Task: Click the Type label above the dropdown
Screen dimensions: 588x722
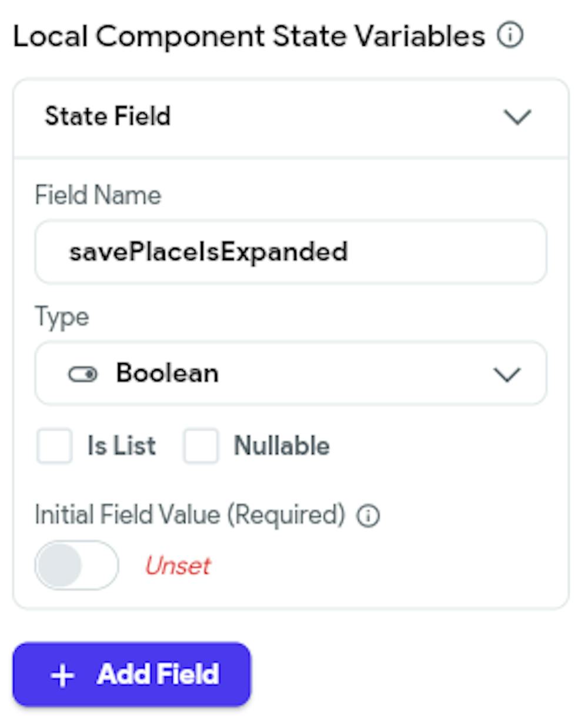Action: click(62, 317)
